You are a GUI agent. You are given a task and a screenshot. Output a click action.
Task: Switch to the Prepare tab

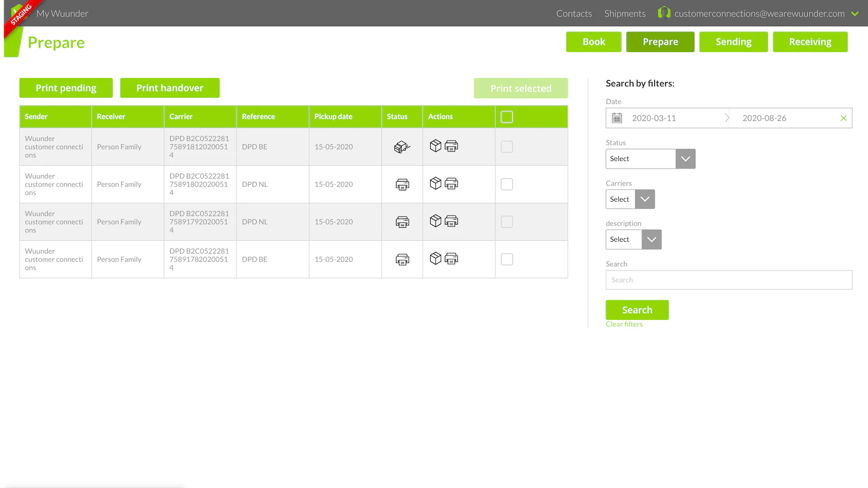[660, 42]
